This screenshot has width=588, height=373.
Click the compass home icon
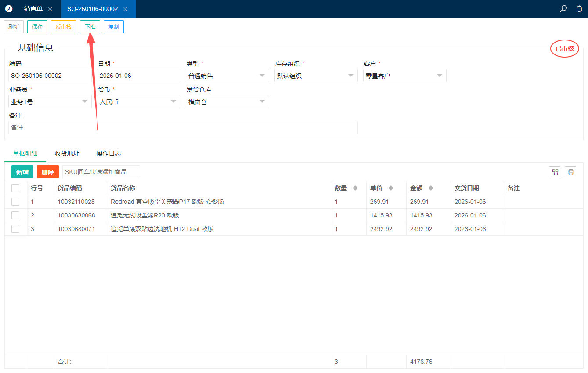click(9, 9)
